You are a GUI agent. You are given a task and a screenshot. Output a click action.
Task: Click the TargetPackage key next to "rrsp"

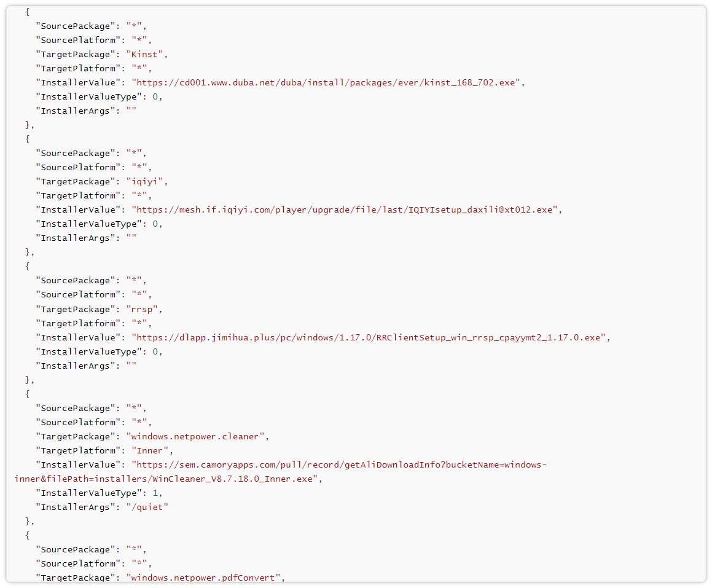tap(76, 309)
